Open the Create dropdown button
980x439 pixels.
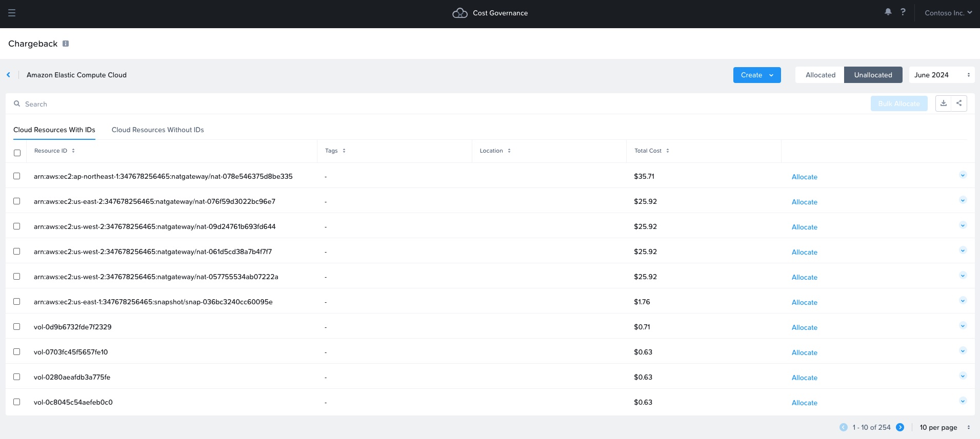pos(756,75)
